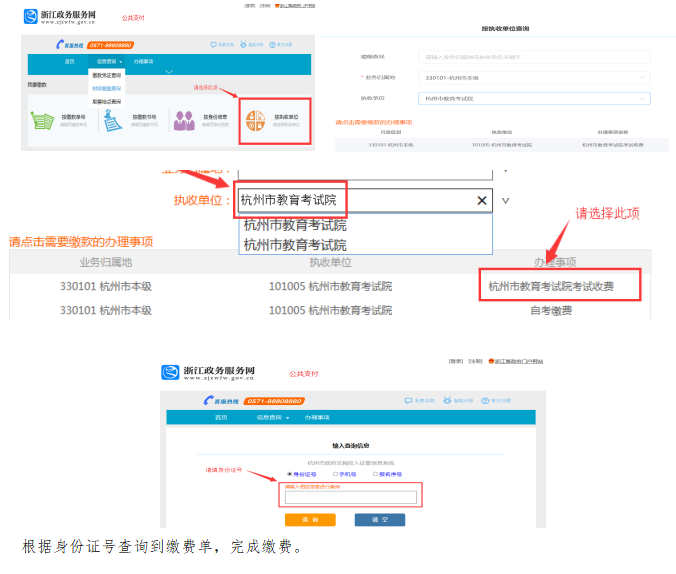This screenshot has width=676, height=574.
Task: Click the white chevron below the top nav bar
Action: pyautogui.click(x=169, y=72)
